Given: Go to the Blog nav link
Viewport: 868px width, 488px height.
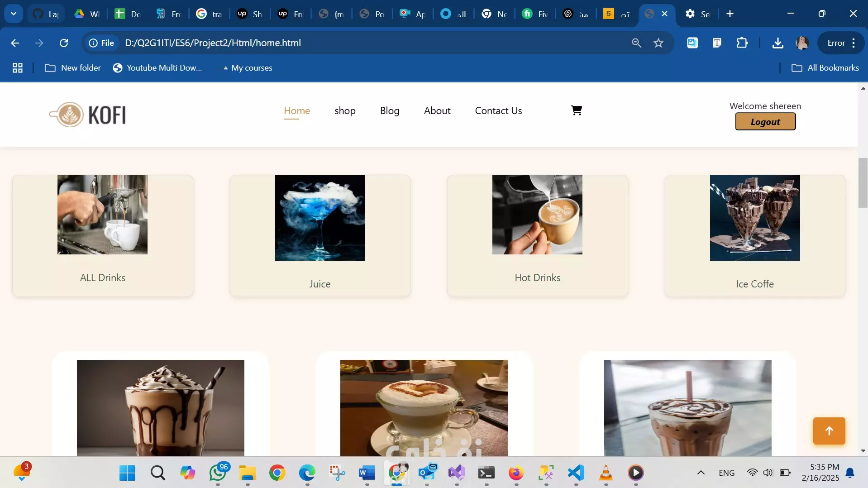Looking at the screenshot, I should [390, 111].
